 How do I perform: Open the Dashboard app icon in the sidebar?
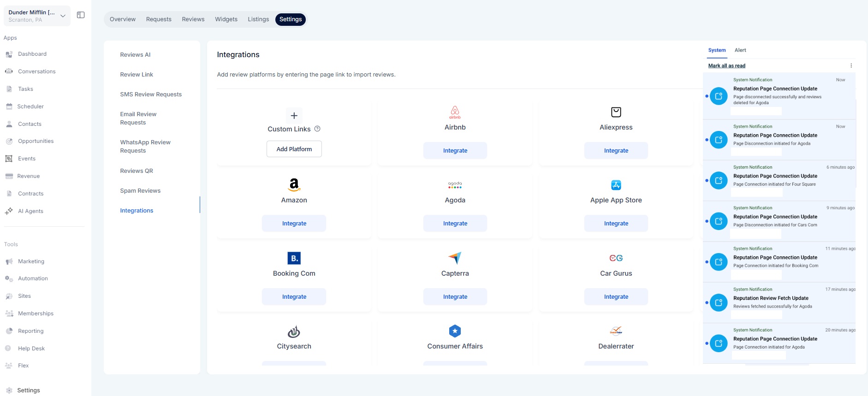(9, 54)
